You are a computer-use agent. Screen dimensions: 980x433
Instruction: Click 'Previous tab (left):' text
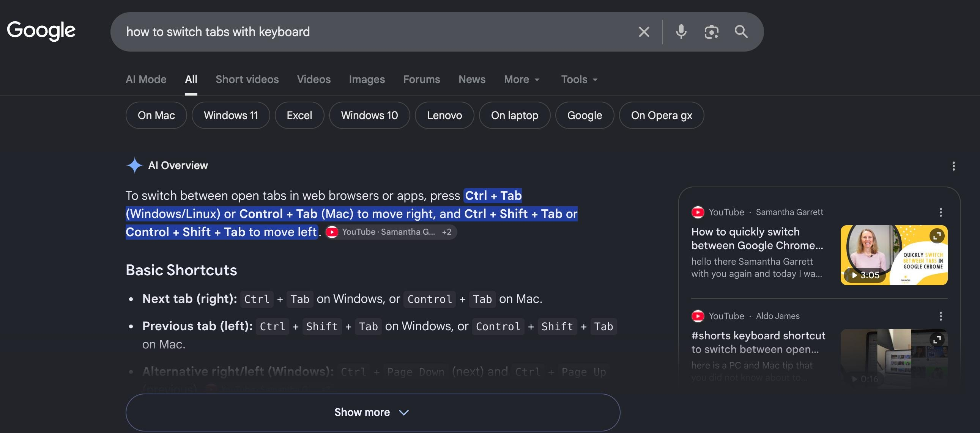click(x=197, y=326)
